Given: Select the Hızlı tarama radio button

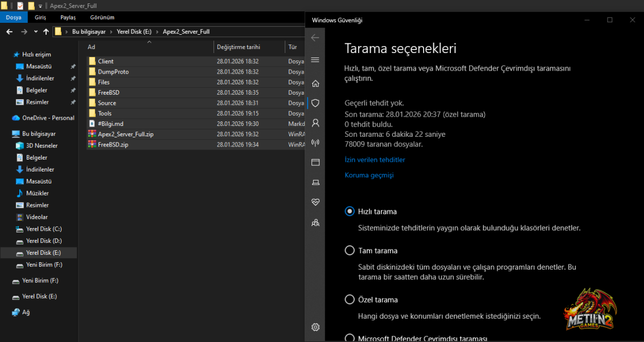Looking at the screenshot, I should [x=350, y=211].
